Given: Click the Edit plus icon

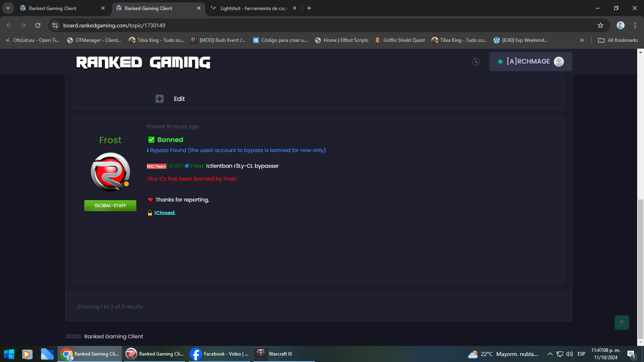Looking at the screenshot, I should point(159,99).
